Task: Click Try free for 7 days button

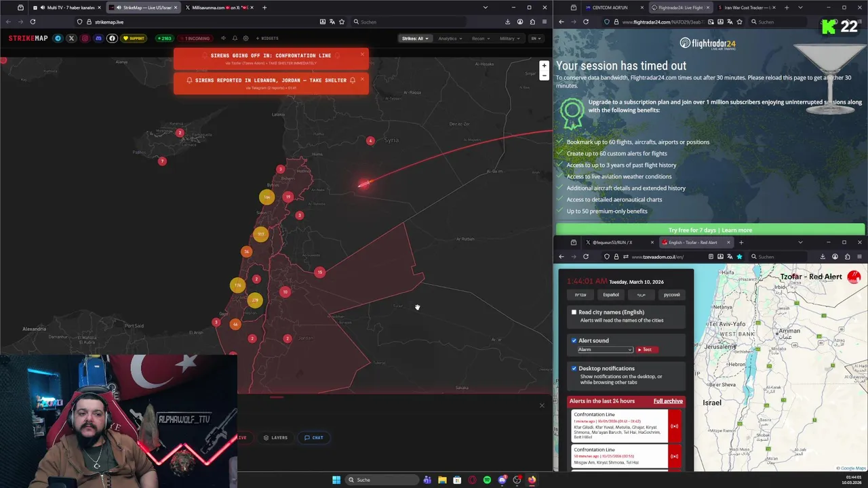Action: tap(710, 230)
